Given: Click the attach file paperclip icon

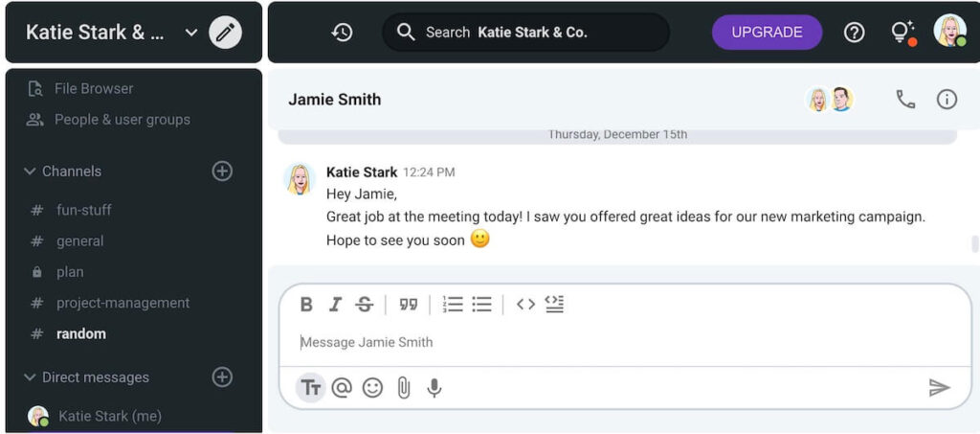Looking at the screenshot, I should pos(404,388).
